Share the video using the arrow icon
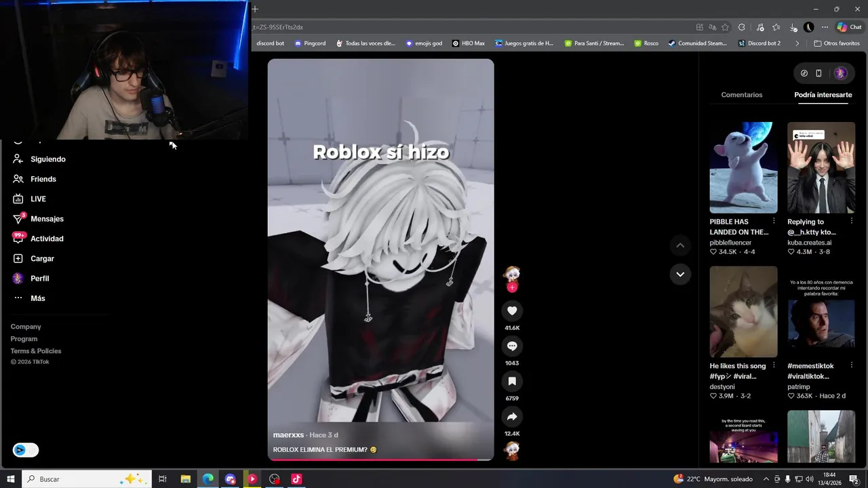Image resolution: width=868 pixels, height=488 pixels. (x=512, y=416)
